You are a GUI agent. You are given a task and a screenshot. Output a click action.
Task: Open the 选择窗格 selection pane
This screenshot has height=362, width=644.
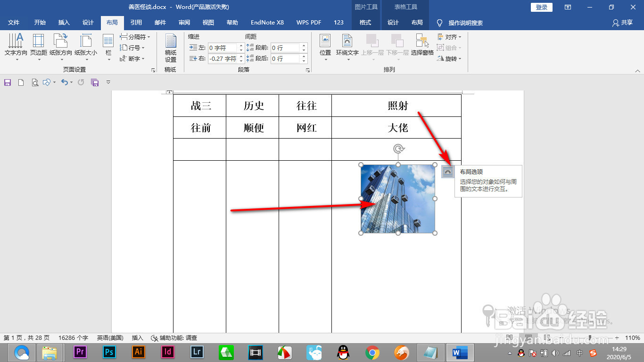coord(422,45)
